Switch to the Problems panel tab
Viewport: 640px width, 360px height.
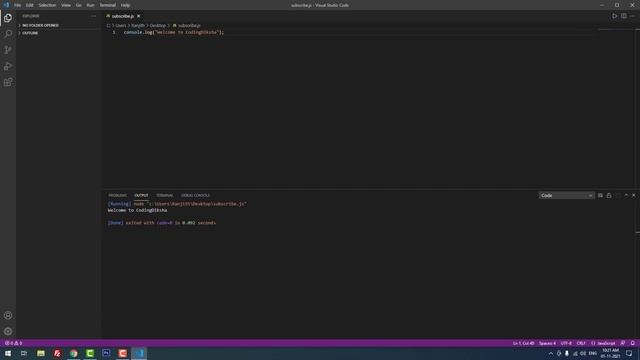coord(118,196)
